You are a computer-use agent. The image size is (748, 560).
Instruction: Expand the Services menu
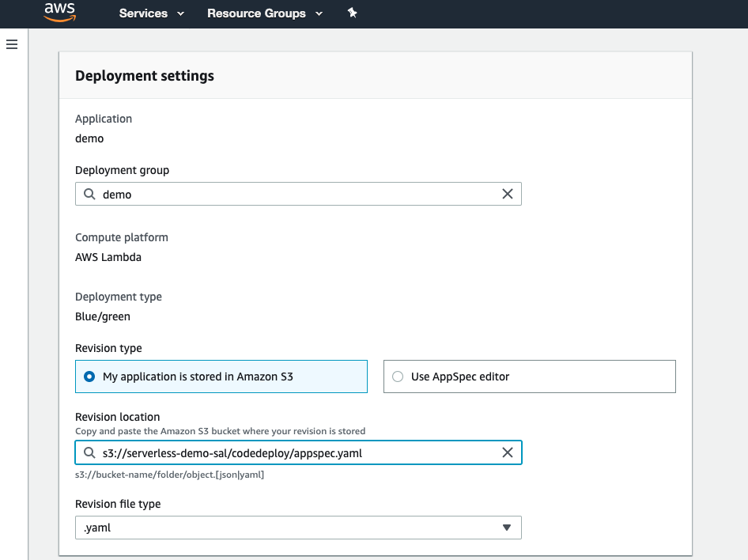[x=151, y=13]
